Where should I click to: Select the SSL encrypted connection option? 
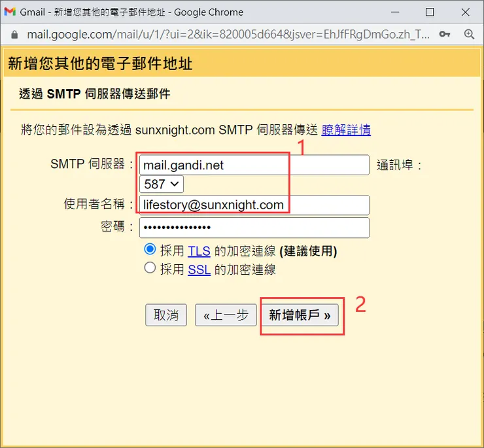[150, 267]
